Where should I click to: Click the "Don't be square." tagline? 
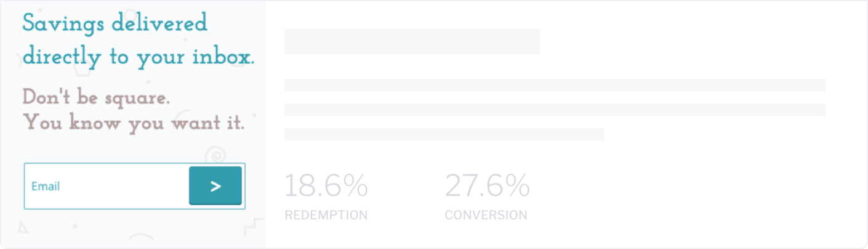click(96, 97)
